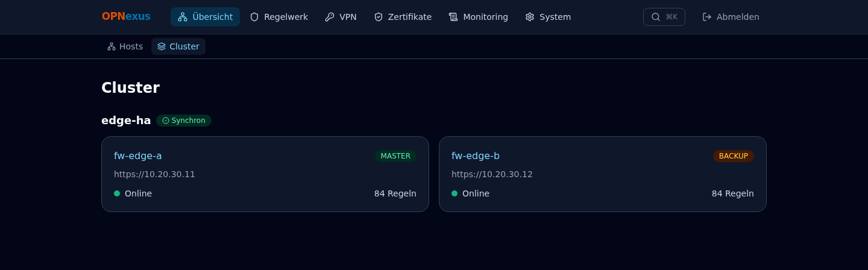Focus the ⌘K search field
This screenshot has height=270, width=868.
point(664,17)
